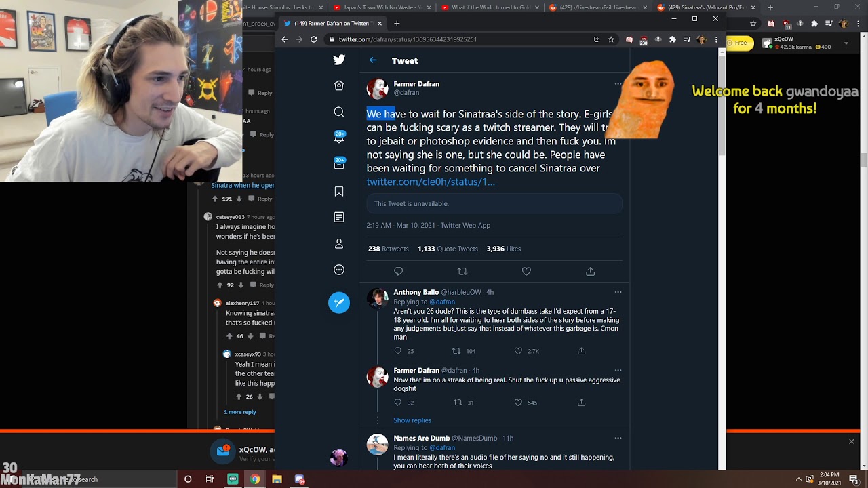Open the Discord icon on the taskbar

(300, 479)
